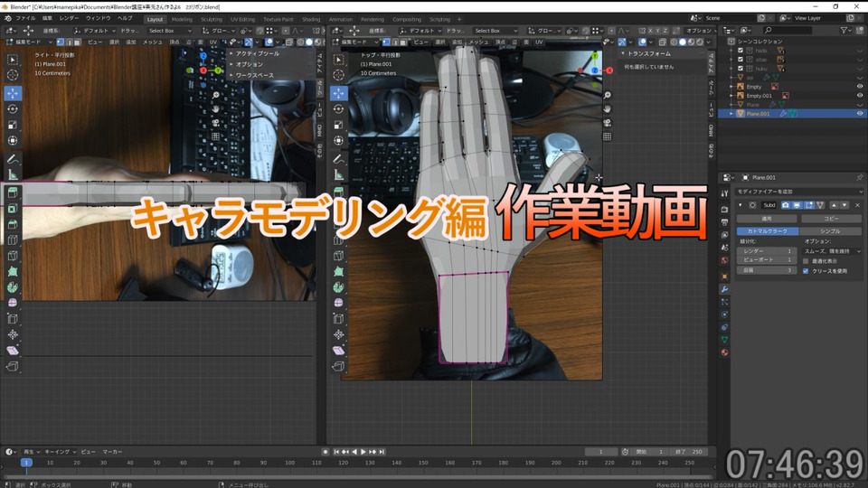
Task: Select Catmull-Clark subdivision type
Action: pos(768,230)
